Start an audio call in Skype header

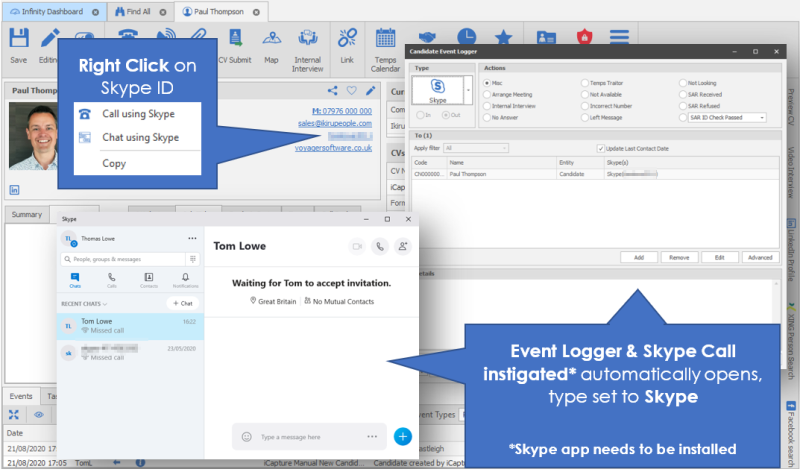click(379, 245)
